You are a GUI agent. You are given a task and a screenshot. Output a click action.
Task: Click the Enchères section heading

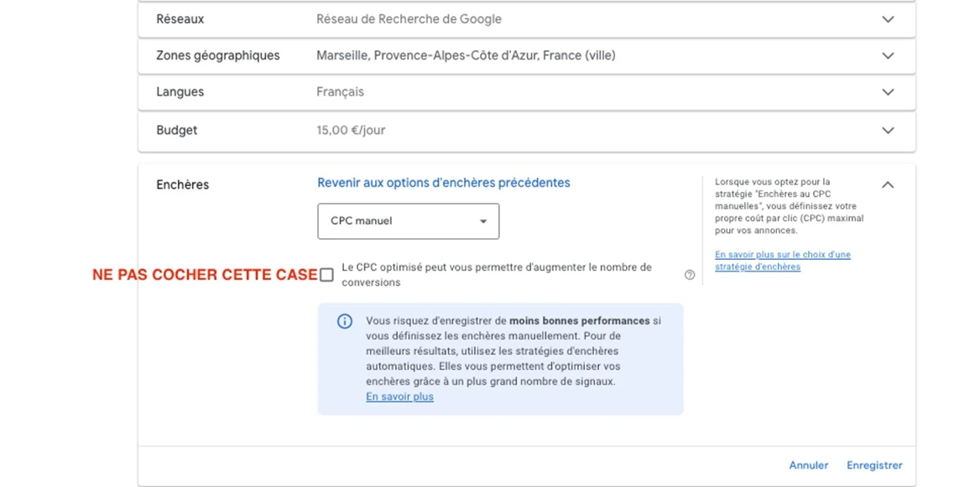pyautogui.click(x=183, y=184)
